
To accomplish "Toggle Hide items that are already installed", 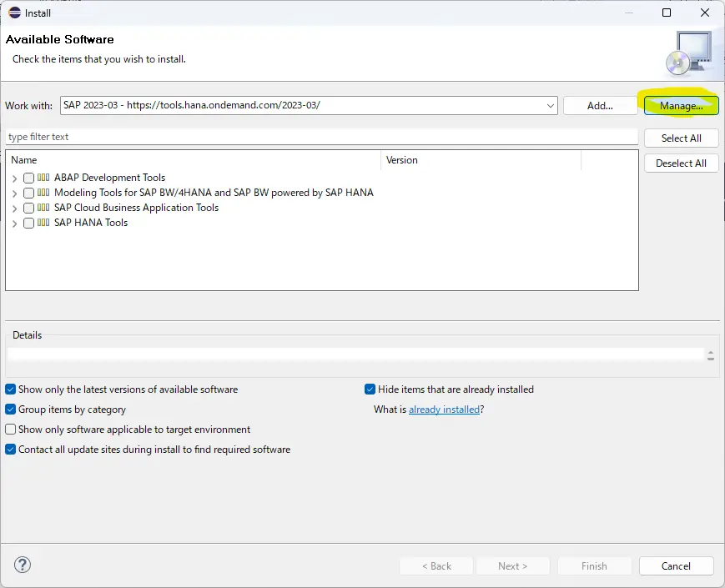I will pos(370,389).
